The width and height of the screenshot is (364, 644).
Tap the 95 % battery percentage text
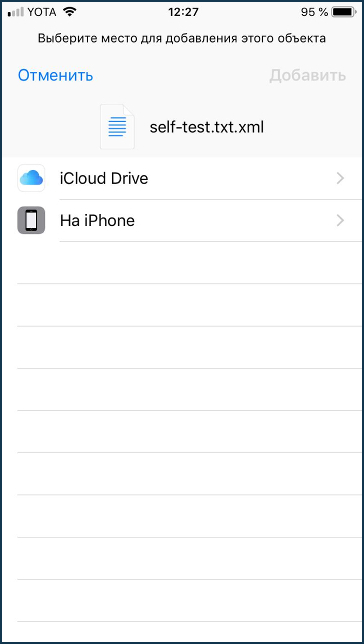[x=314, y=12]
